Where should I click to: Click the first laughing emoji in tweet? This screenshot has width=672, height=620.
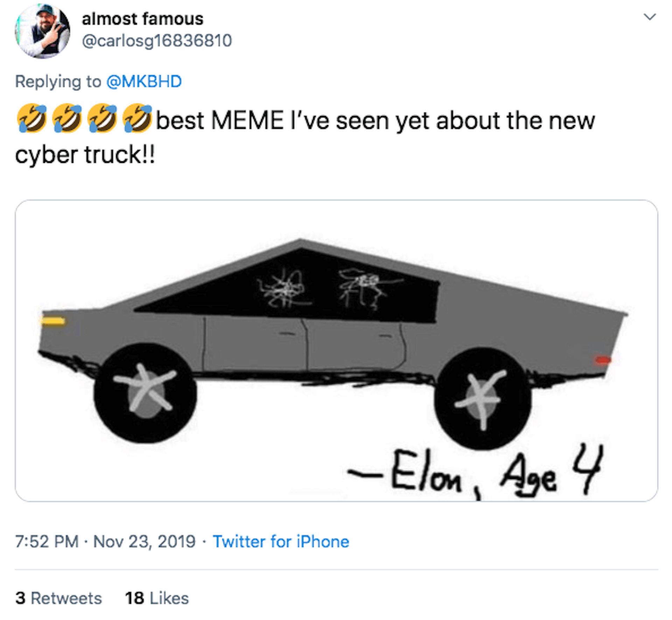click(x=32, y=118)
